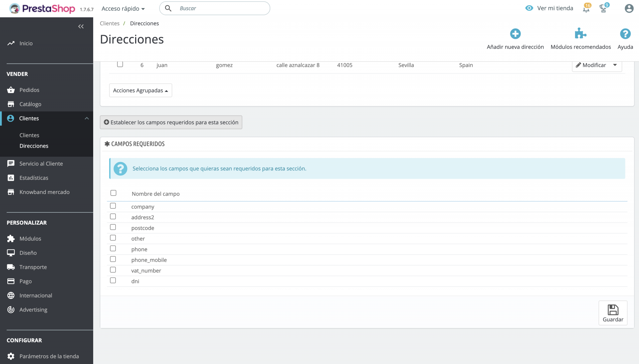Open the Acceso rápido dropdown
The height and width of the screenshot is (364, 639).
pyautogui.click(x=123, y=9)
